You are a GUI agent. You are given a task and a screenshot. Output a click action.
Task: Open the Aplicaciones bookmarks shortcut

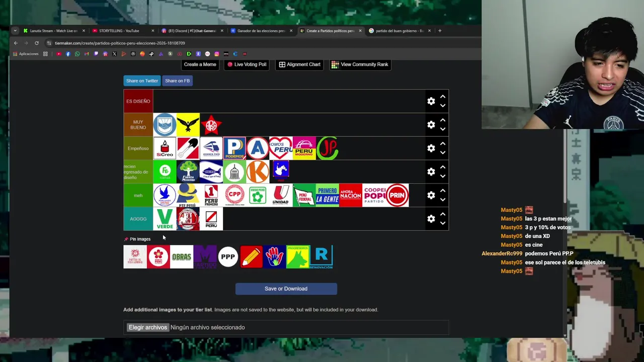[x=26, y=54]
